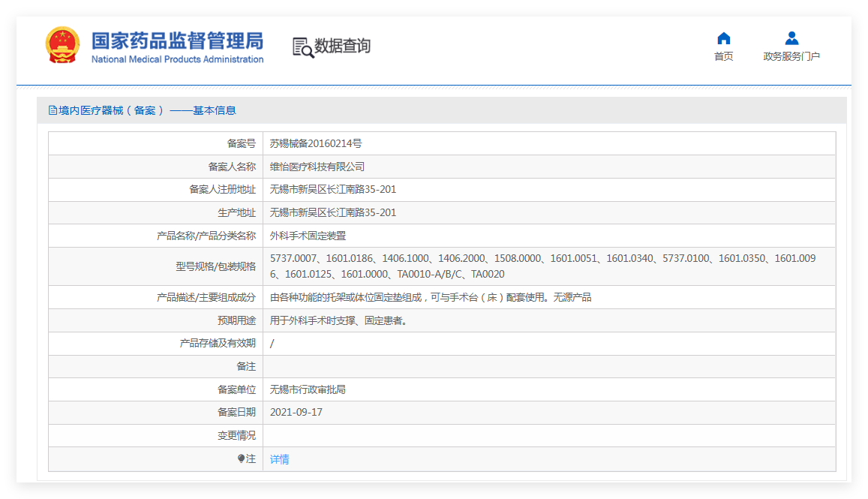Click the 产品描述/主要组成成分 label

[206, 297]
